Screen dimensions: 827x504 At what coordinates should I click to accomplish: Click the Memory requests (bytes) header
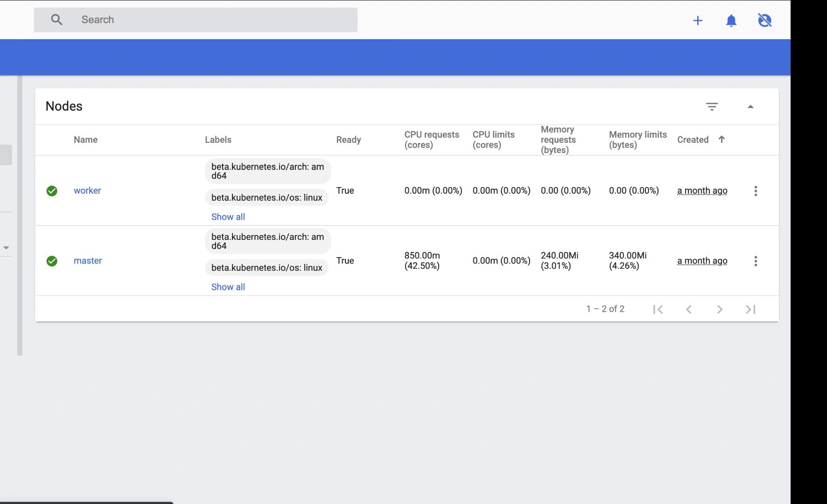tap(558, 140)
